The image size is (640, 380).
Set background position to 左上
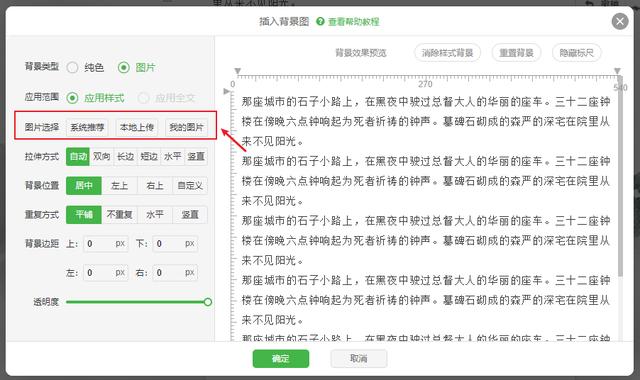point(119,186)
